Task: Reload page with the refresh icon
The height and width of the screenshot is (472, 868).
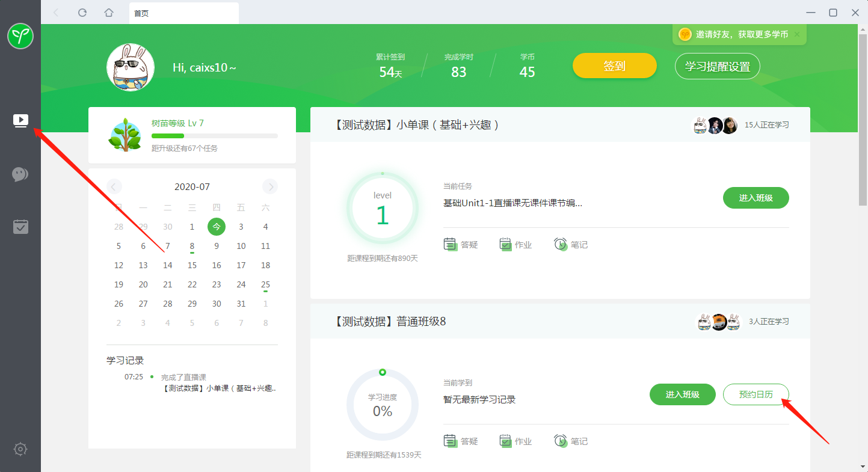Action: pyautogui.click(x=82, y=13)
